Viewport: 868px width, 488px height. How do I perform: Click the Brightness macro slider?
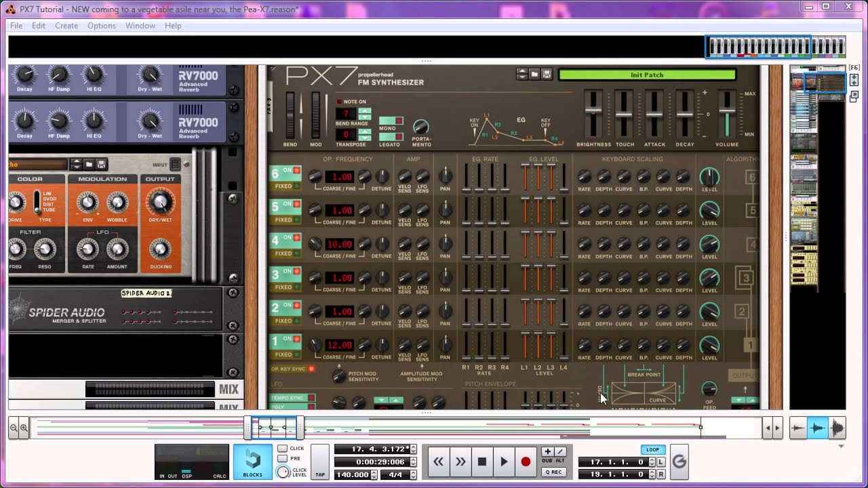pos(593,114)
